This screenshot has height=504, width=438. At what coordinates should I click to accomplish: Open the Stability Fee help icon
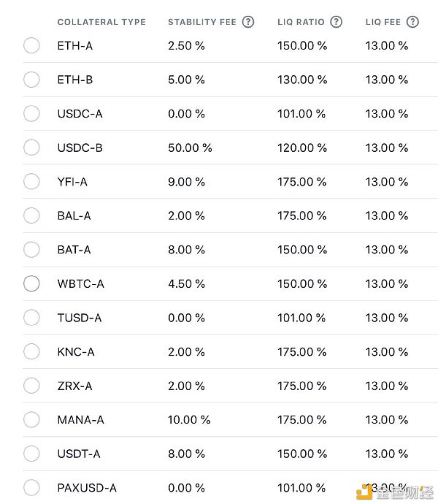(x=247, y=22)
